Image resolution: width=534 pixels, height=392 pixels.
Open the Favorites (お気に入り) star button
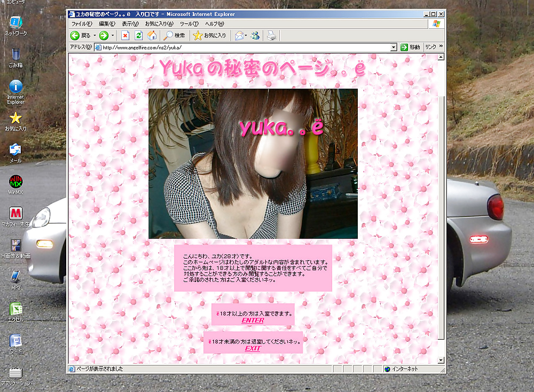click(x=209, y=36)
